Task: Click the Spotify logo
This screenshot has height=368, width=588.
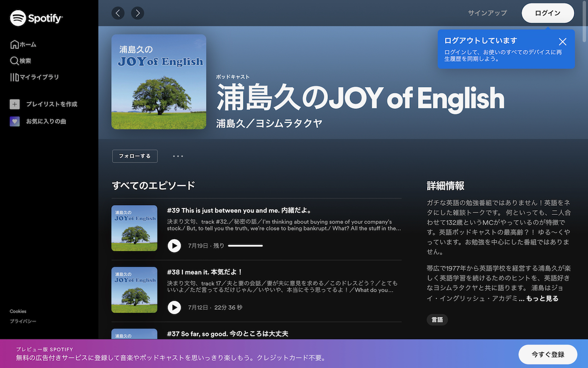Action: tap(36, 18)
